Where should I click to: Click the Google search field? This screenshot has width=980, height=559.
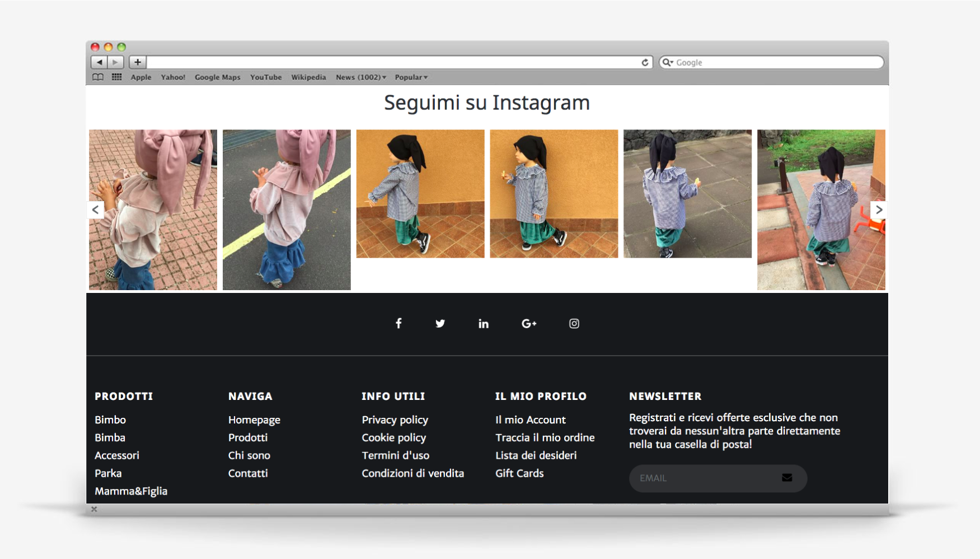(x=771, y=62)
